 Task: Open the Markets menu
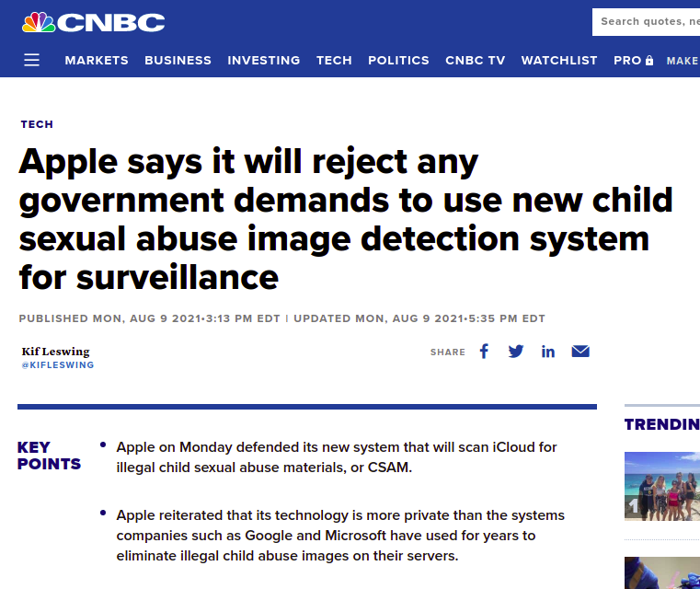(97, 61)
